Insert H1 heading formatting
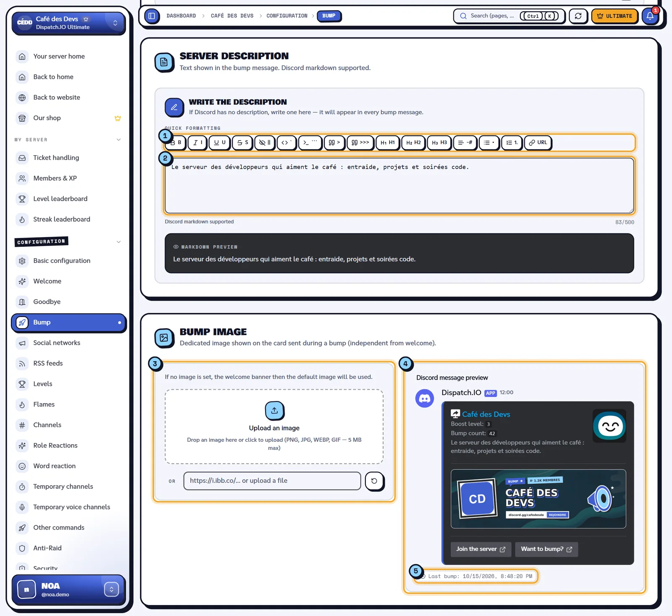 click(388, 143)
